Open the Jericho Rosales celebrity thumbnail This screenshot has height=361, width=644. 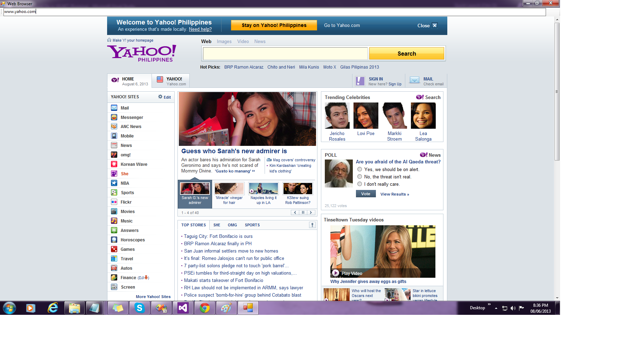[337, 115]
